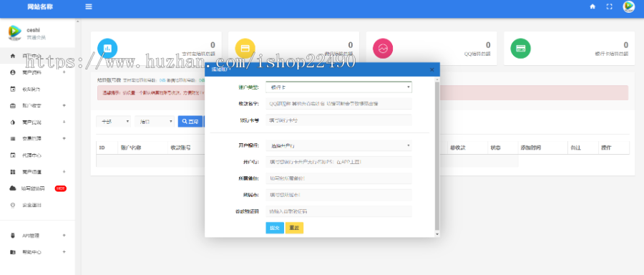Screen dimensions: 644x275
Task: Click the folder icon beside 帮助中心
Action: [13, 252]
